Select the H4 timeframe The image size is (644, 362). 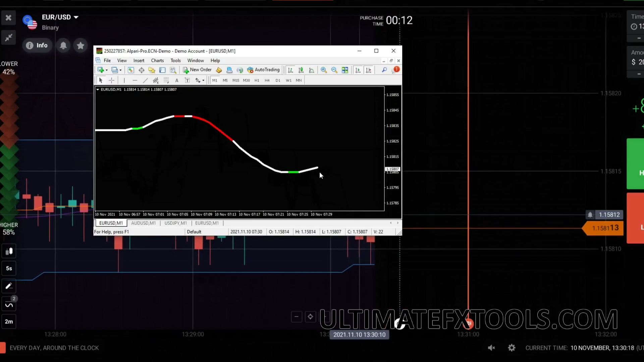pos(267,80)
